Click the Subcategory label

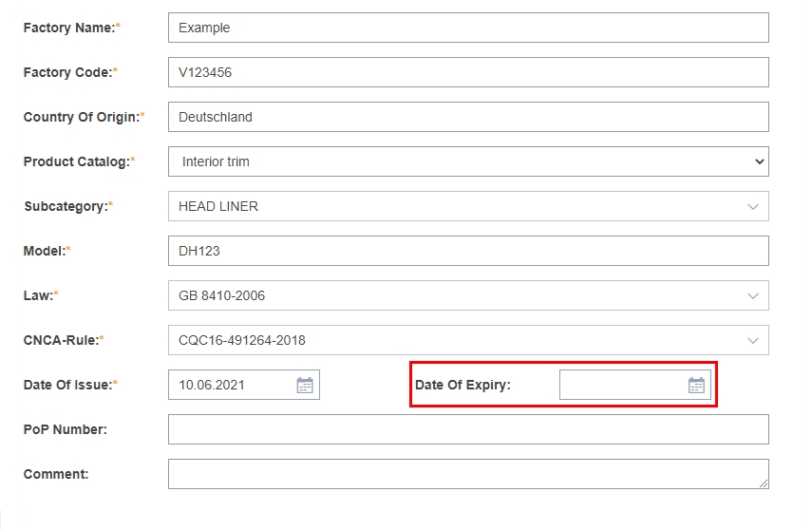click(x=68, y=206)
